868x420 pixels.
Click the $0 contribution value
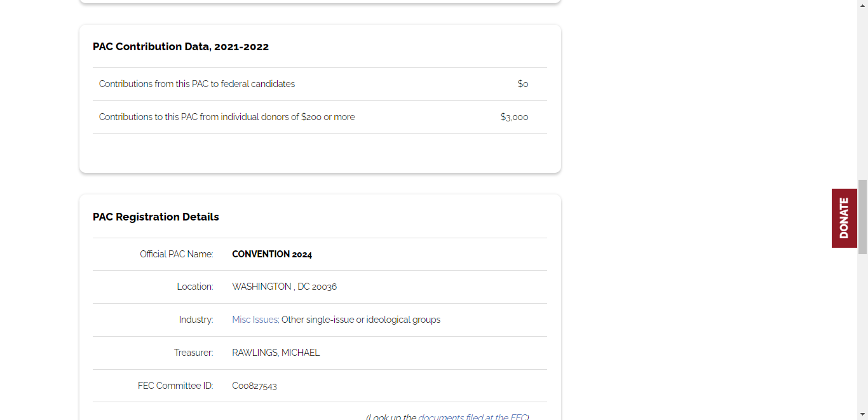(x=523, y=84)
